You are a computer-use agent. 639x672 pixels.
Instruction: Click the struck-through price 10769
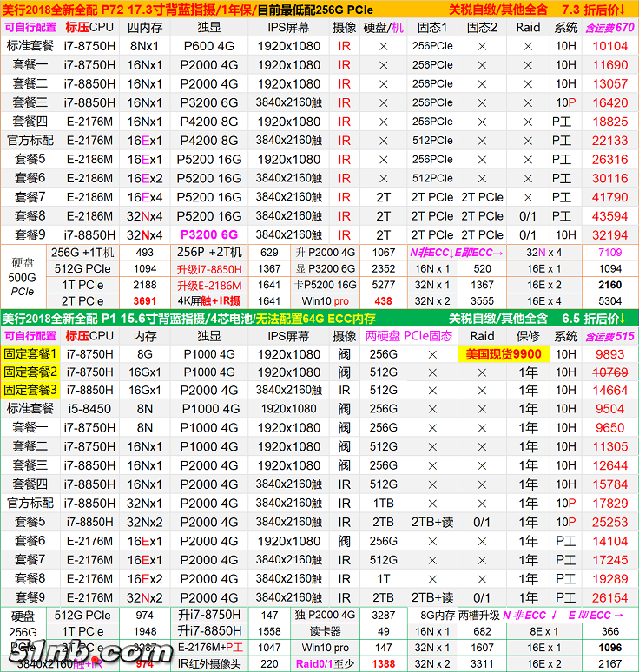[609, 372]
